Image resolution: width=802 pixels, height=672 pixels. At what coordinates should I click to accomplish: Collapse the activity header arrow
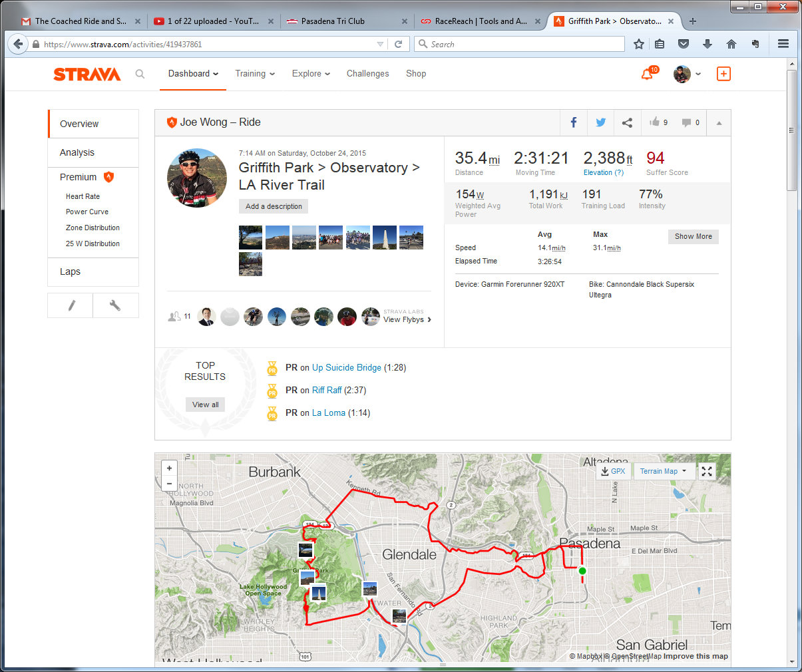[719, 123]
